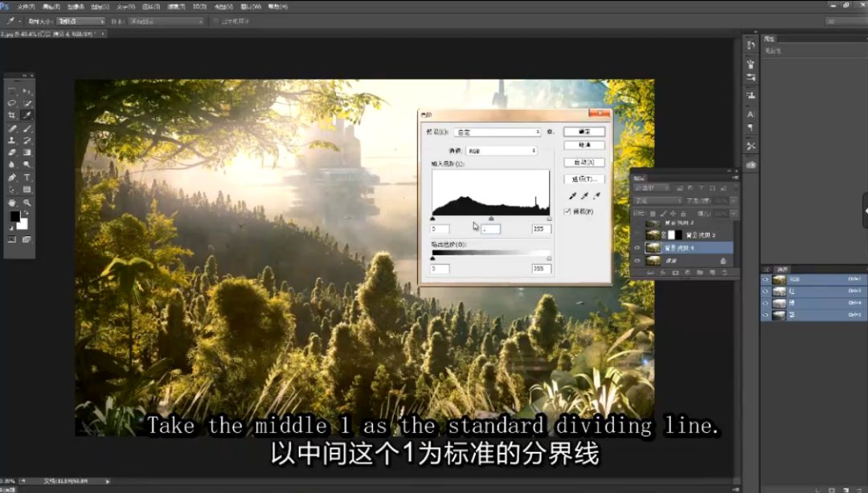The width and height of the screenshot is (868, 493).
Task: Pick the white point eyedropper in Levels
Action: [x=596, y=197]
